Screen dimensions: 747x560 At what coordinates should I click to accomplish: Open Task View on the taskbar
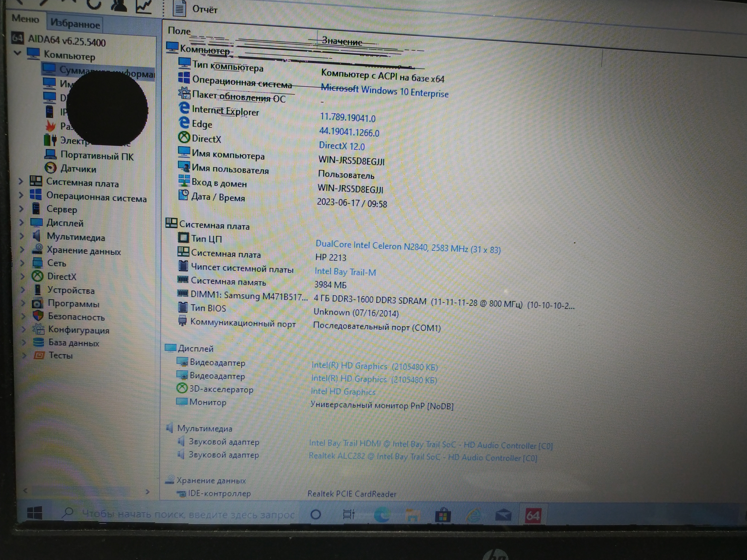pos(348,514)
